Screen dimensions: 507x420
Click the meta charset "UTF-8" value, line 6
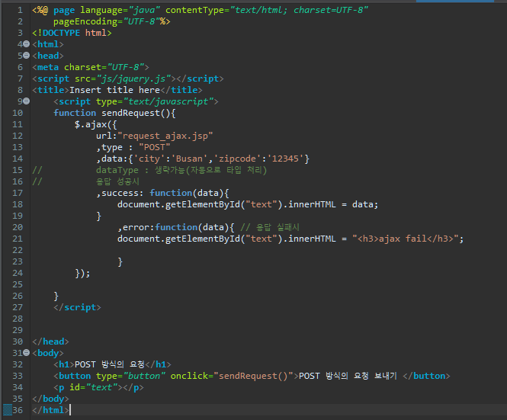[x=125, y=67]
